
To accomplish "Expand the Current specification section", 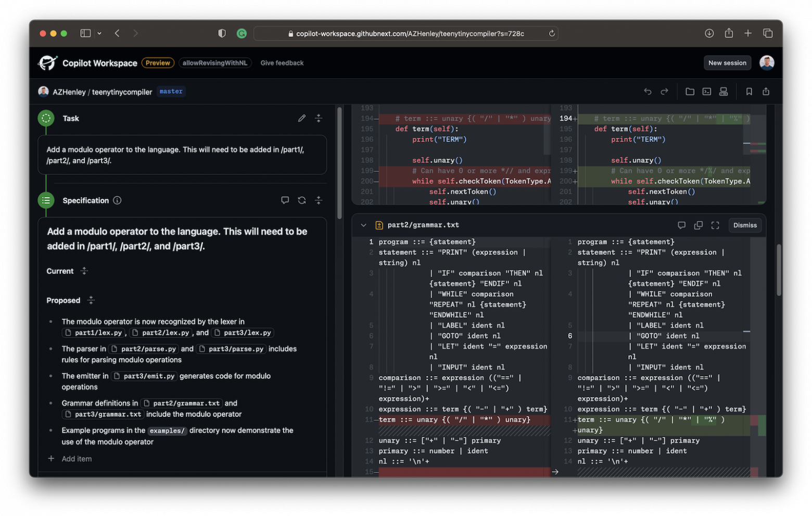I will 84,271.
